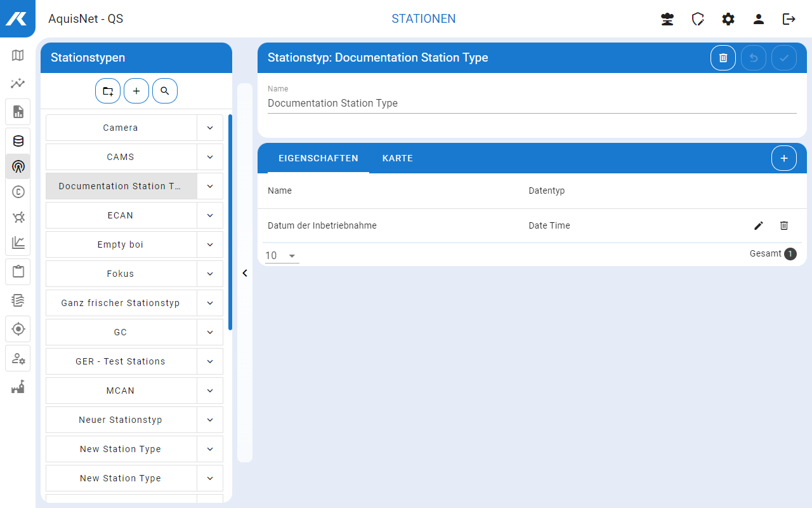Open rows per page dropdown

pyautogui.click(x=282, y=255)
